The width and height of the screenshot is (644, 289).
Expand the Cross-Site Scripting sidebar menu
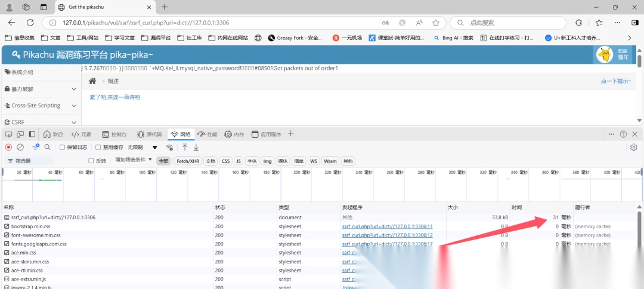41,105
